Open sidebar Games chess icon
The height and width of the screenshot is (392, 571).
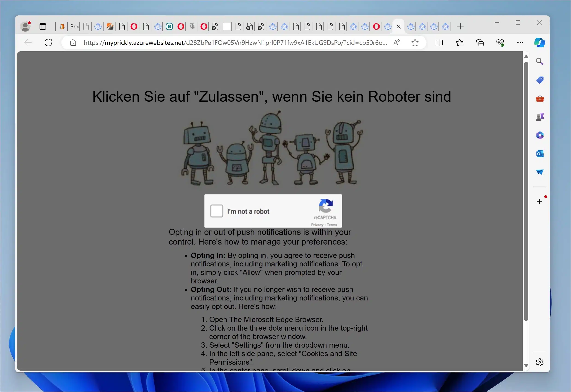[540, 117]
